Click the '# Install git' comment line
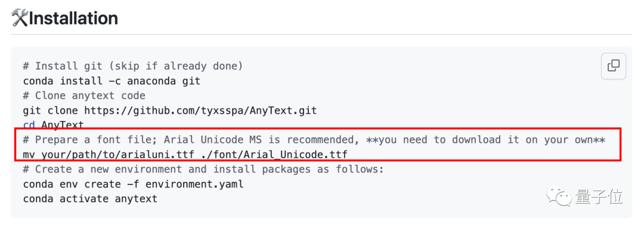The width and height of the screenshot is (644, 225). (133, 67)
